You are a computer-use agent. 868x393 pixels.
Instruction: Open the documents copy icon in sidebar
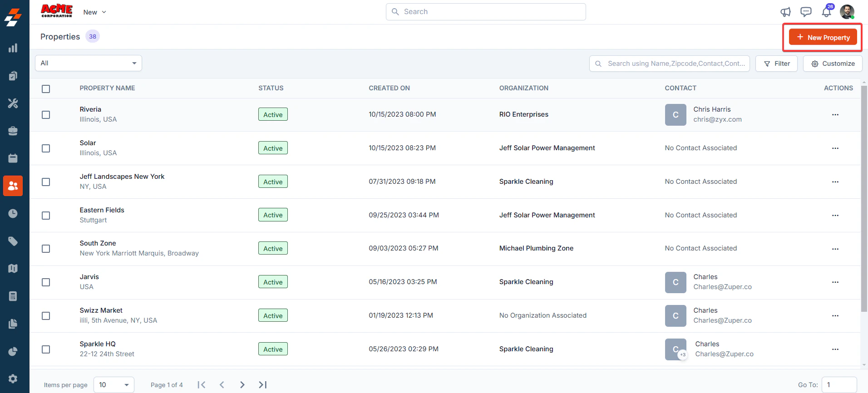[13, 324]
